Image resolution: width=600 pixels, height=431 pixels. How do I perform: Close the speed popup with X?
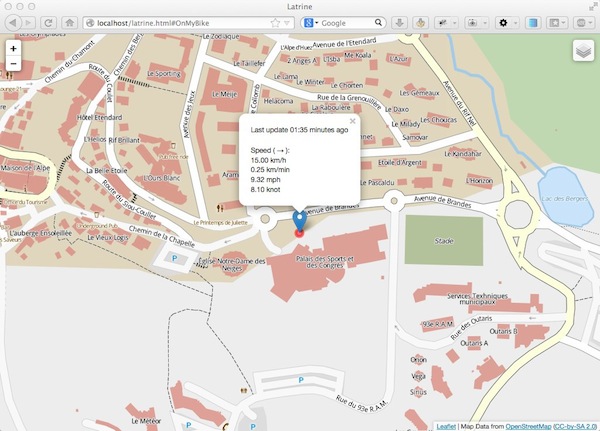click(352, 121)
